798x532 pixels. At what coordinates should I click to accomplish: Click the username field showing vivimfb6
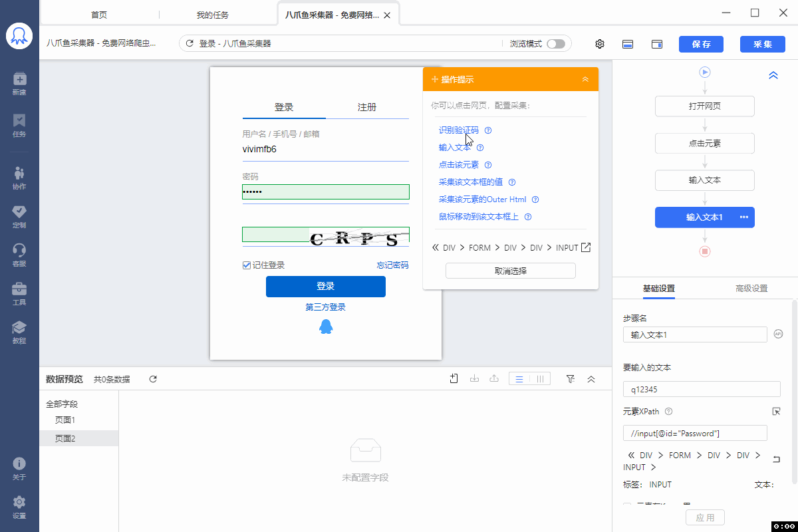[326, 150]
